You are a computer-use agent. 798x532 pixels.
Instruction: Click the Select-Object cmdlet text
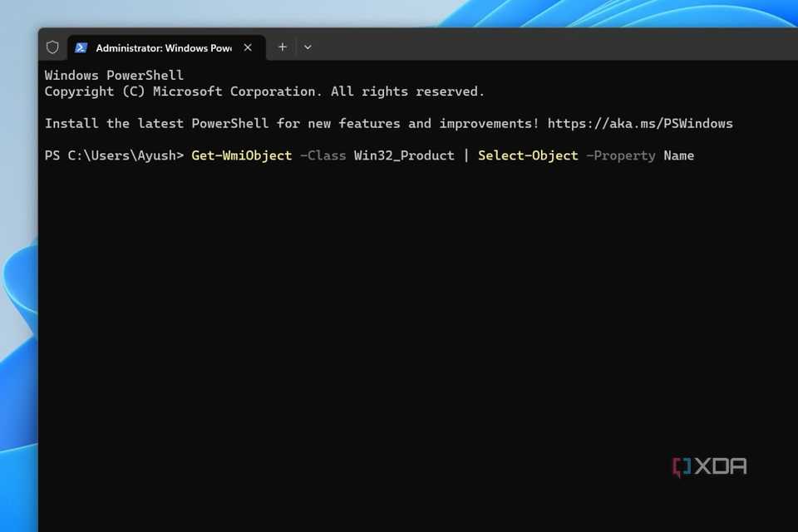click(528, 155)
